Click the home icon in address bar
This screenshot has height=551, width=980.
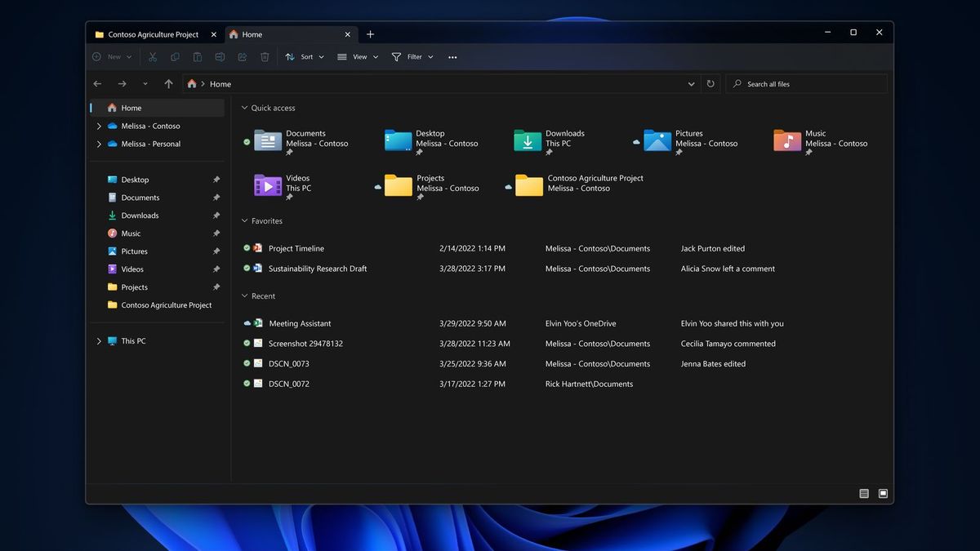192,84
